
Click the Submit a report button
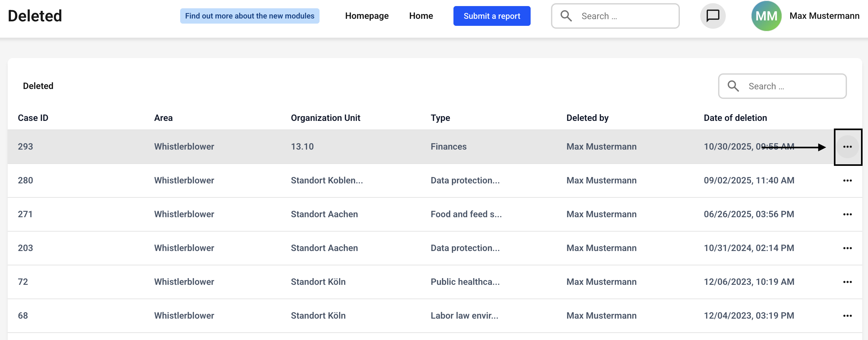[492, 16]
